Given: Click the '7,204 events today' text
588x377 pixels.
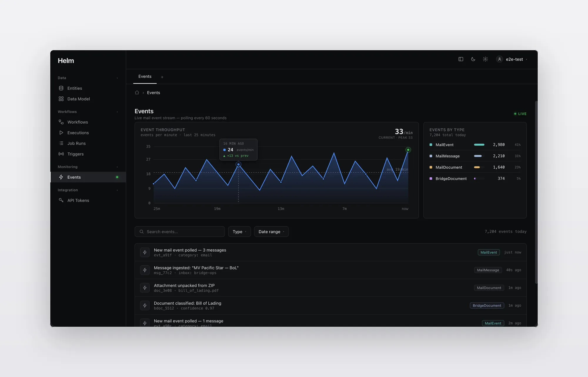Looking at the screenshot, I should (x=505, y=231).
